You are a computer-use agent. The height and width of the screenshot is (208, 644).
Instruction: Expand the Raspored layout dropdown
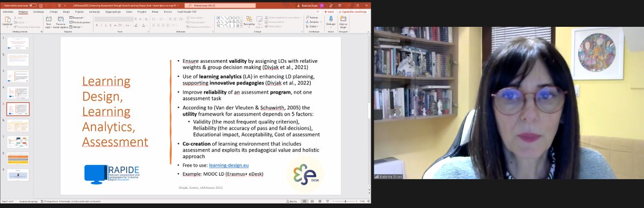point(77,18)
